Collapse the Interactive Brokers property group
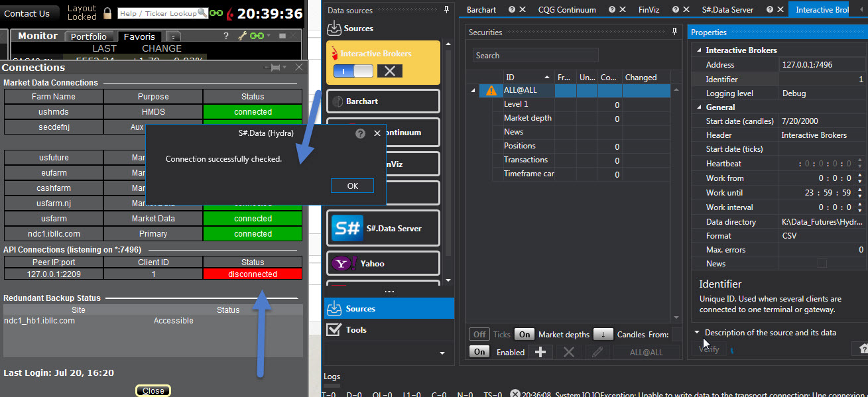Viewport: 868px width, 397px height. [x=698, y=50]
